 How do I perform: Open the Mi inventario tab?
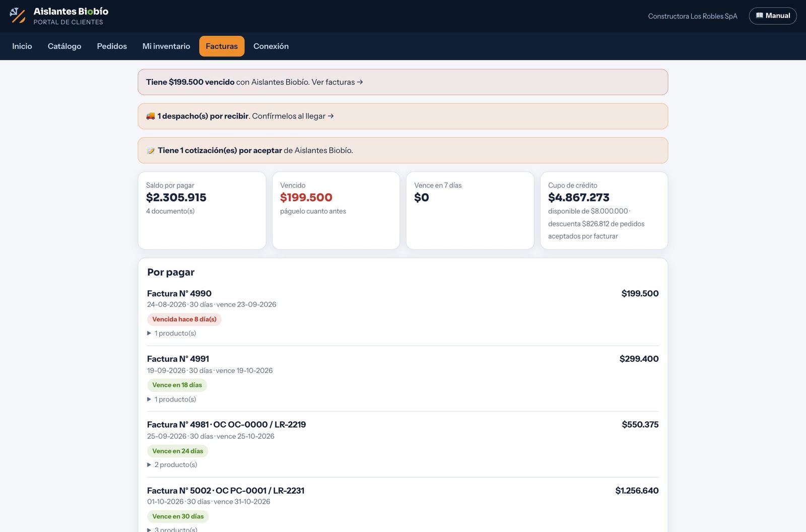166,46
